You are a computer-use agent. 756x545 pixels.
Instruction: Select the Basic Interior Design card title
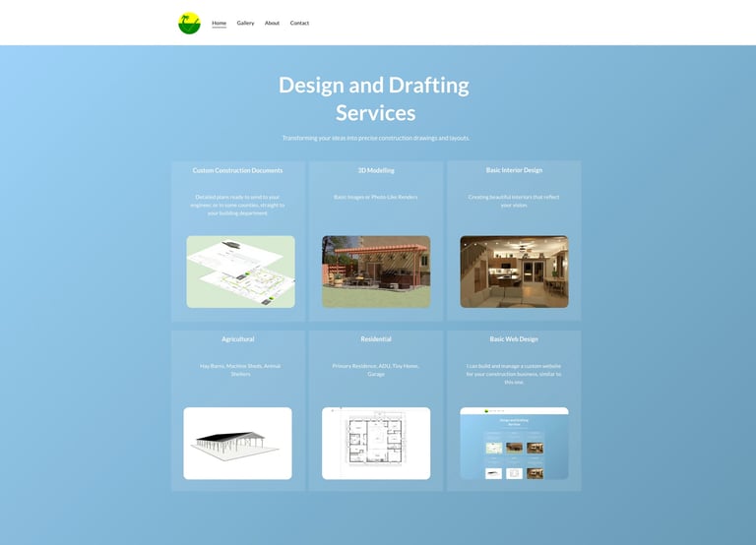pyautogui.click(x=514, y=170)
